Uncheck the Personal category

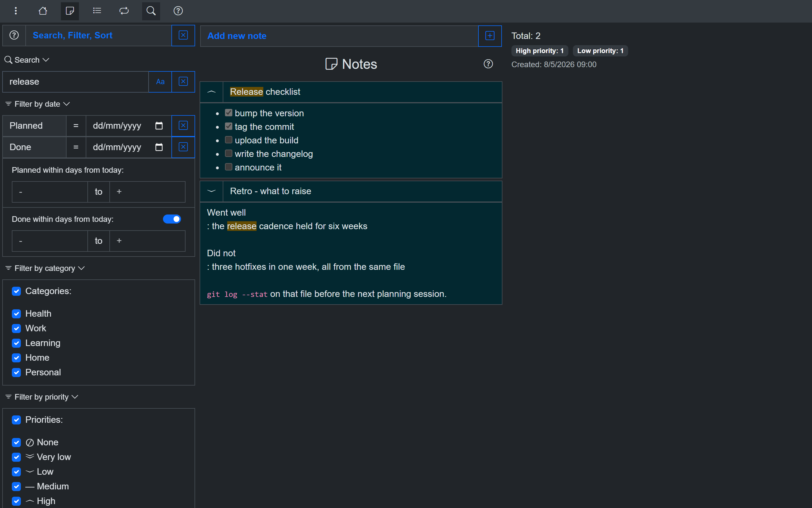[x=16, y=372]
